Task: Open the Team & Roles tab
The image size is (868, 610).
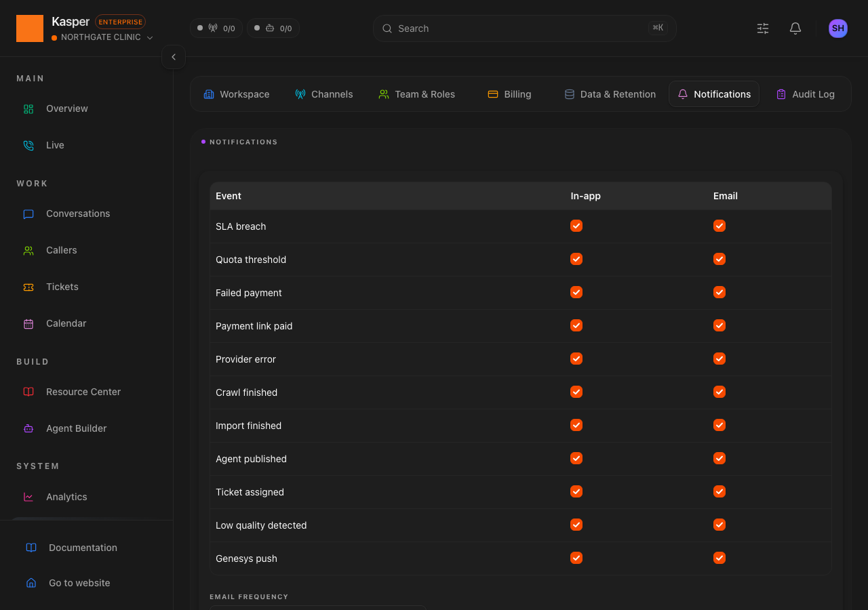Action: click(417, 94)
